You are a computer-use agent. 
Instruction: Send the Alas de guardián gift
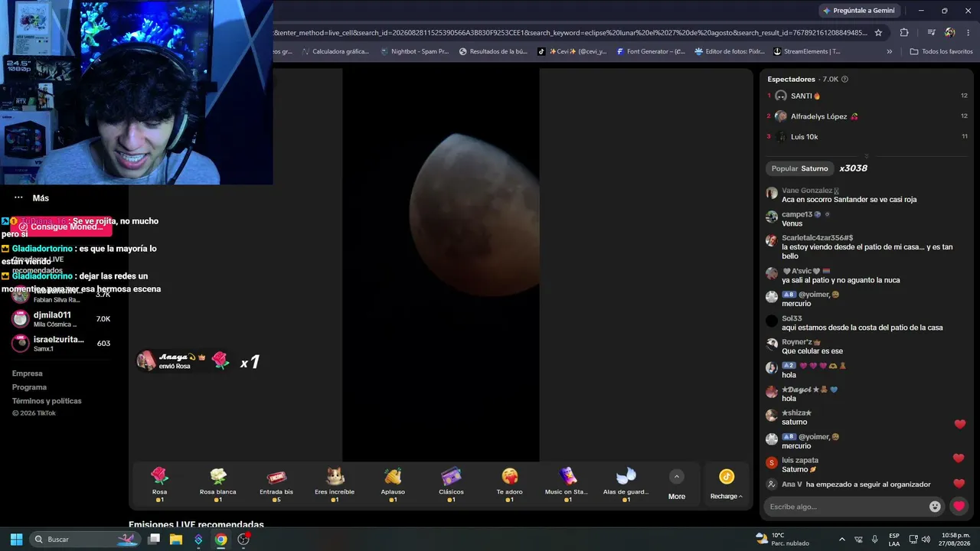[626, 485]
